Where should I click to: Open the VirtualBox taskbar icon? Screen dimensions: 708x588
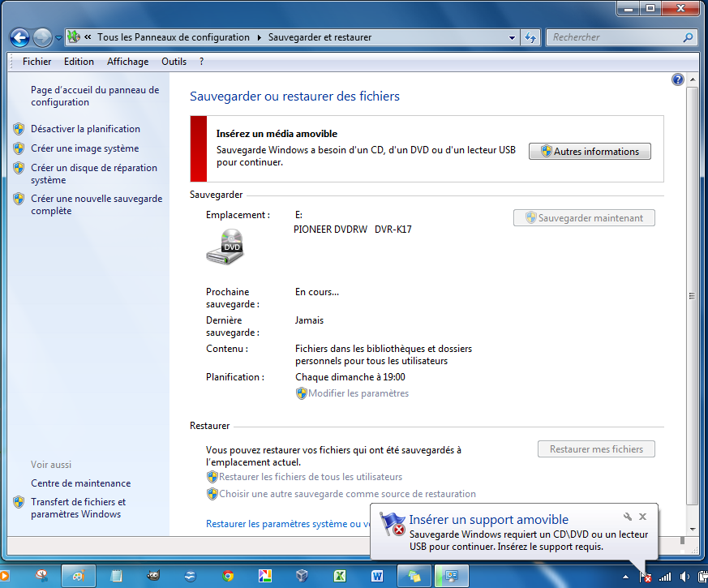(302, 576)
